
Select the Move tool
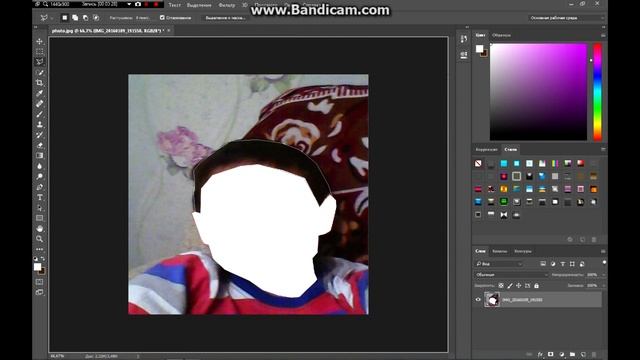pyautogui.click(x=40, y=41)
